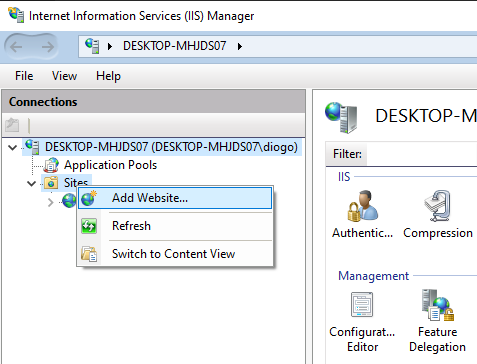Click the forward navigation arrow

(48, 47)
